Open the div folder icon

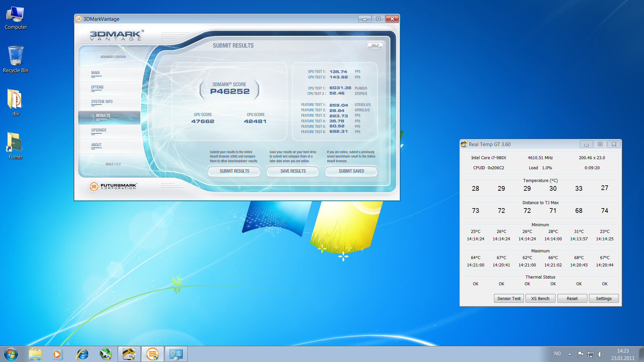pyautogui.click(x=15, y=103)
